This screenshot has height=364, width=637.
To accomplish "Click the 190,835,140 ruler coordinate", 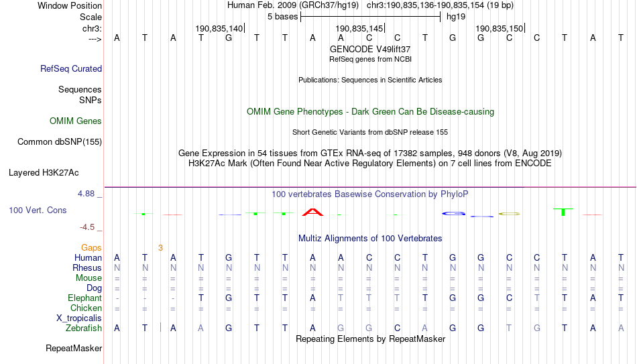I will tap(219, 28).
